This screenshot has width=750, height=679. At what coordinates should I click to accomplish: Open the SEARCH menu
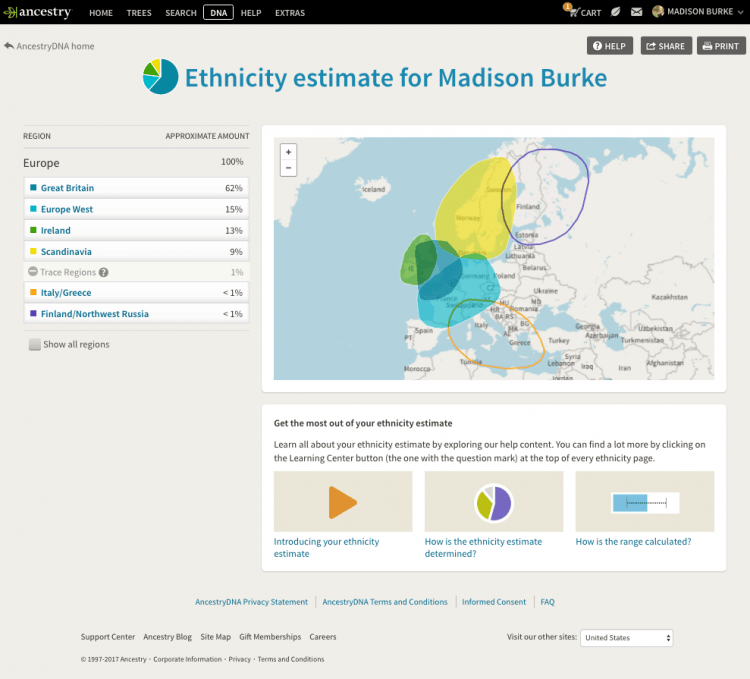[181, 13]
